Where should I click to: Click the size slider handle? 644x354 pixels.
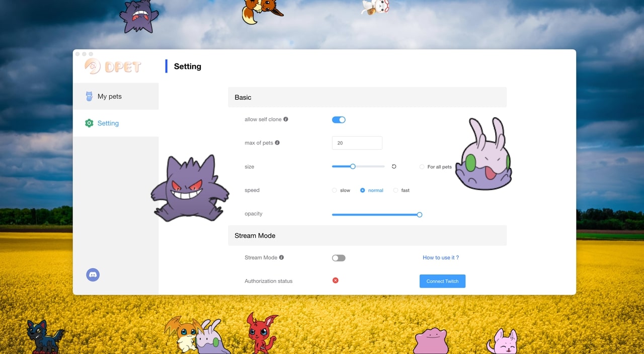pyautogui.click(x=353, y=166)
